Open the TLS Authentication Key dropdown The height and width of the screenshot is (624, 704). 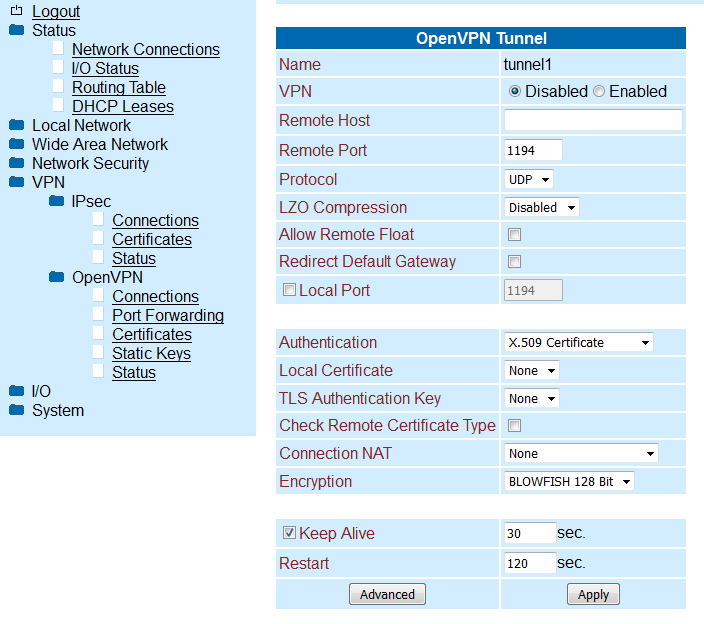(x=532, y=398)
